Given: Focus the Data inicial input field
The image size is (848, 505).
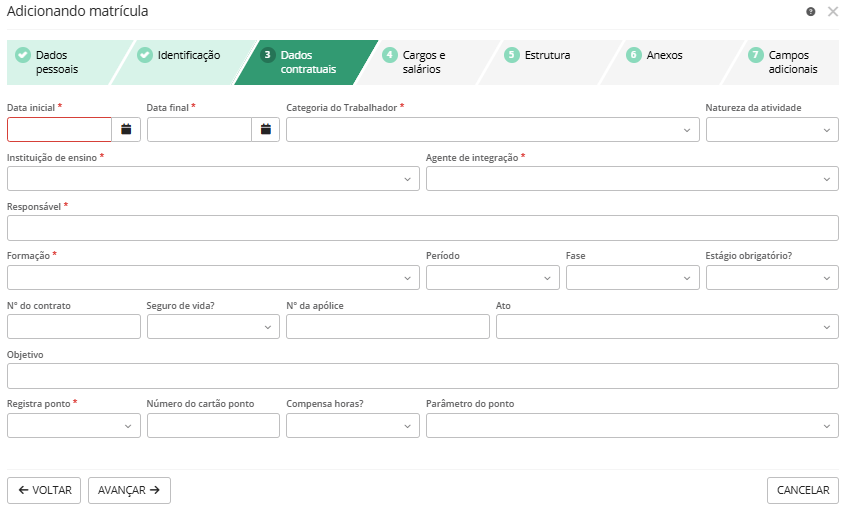Looking at the screenshot, I should click(59, 130).
